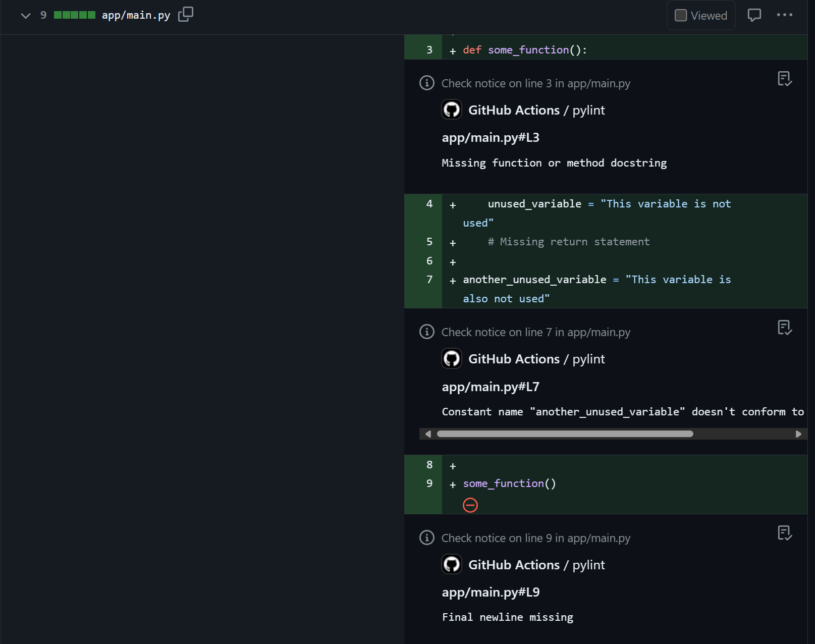
Task: Select diff line number 3
Action: 429,49
